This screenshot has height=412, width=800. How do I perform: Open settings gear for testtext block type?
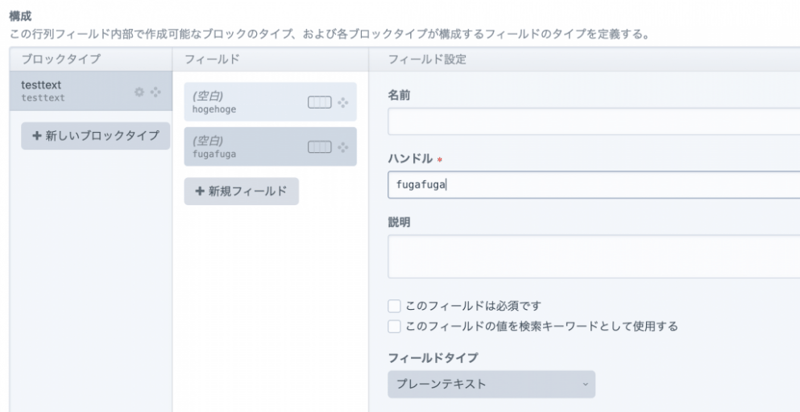(140, 92)
